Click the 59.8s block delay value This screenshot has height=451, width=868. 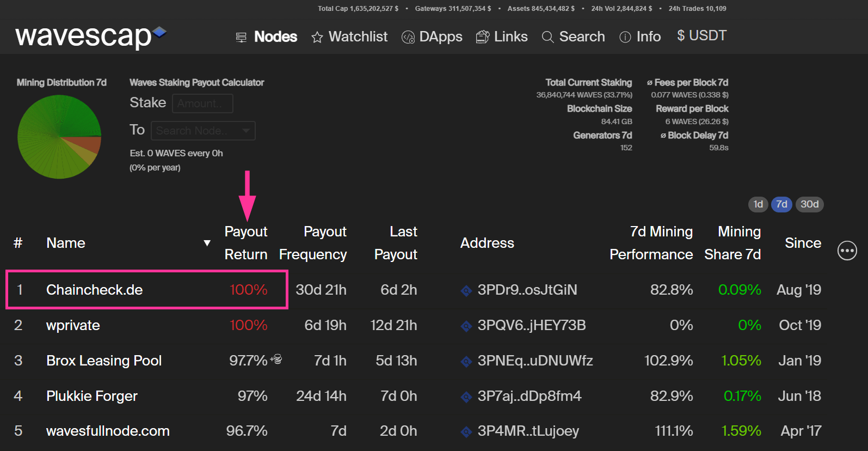click(719, 148)
